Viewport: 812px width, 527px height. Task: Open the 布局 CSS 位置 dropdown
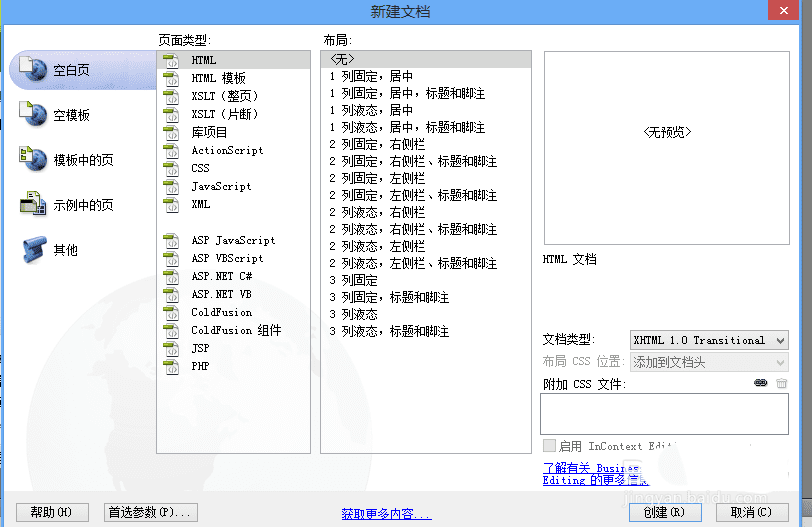pyautogui.click(x=709, y=362)
